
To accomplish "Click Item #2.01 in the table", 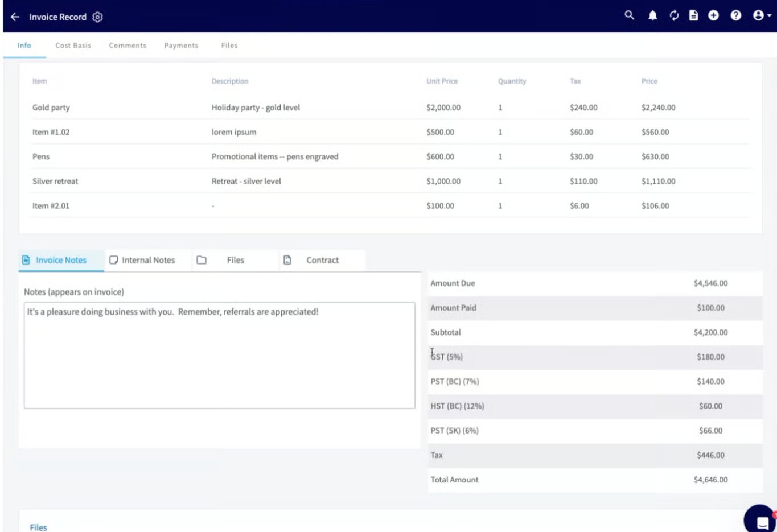I will tap(51, 205).
